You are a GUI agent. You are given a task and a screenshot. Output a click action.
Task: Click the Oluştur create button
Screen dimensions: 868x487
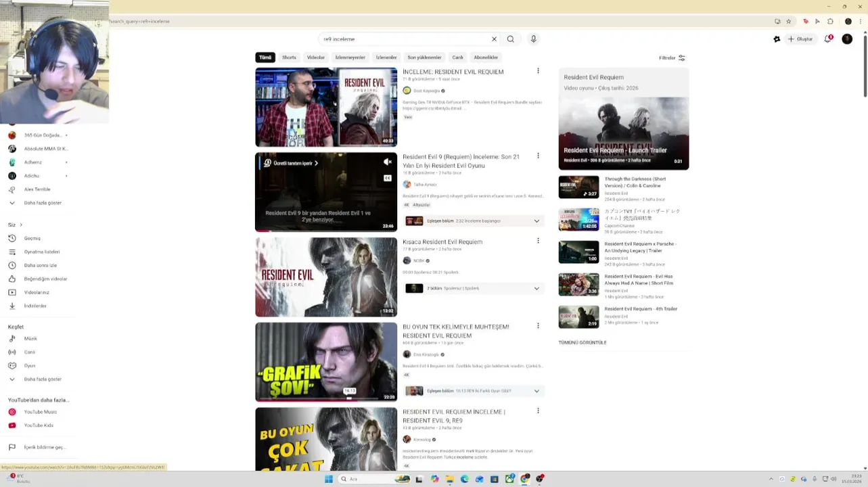(x=800, y=39)
